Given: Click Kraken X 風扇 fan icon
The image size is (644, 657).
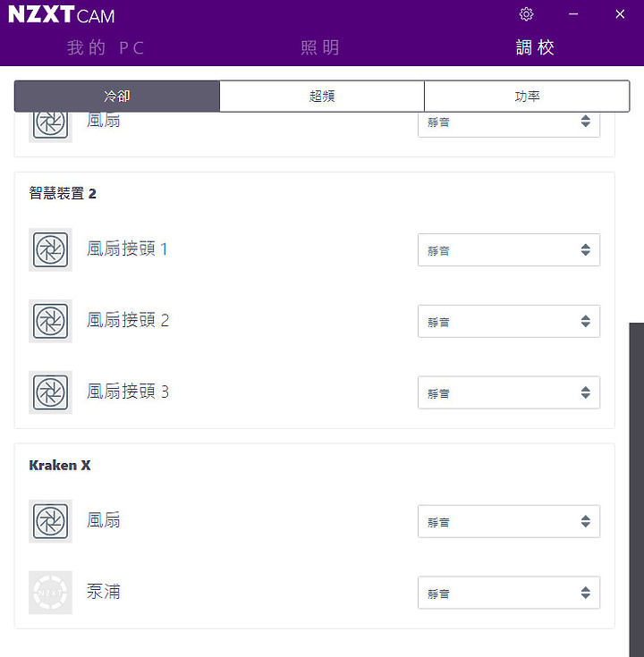Looking at the screenshot, I should coord(50,521).
